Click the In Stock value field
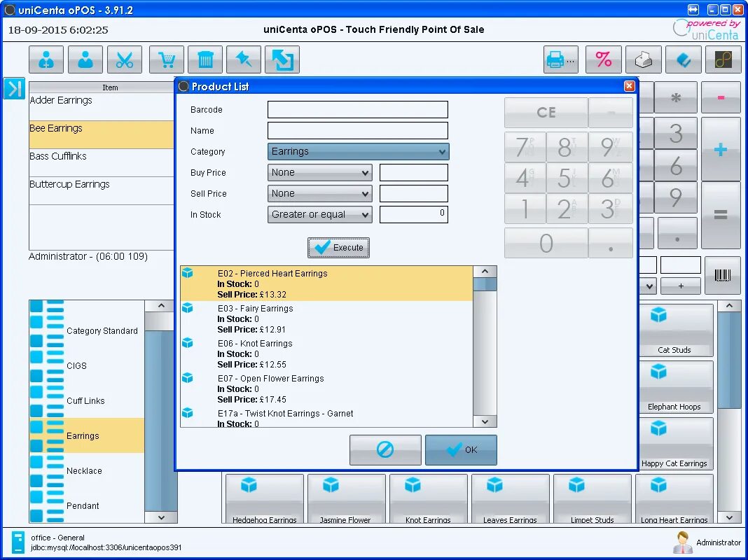 (414, 214)
